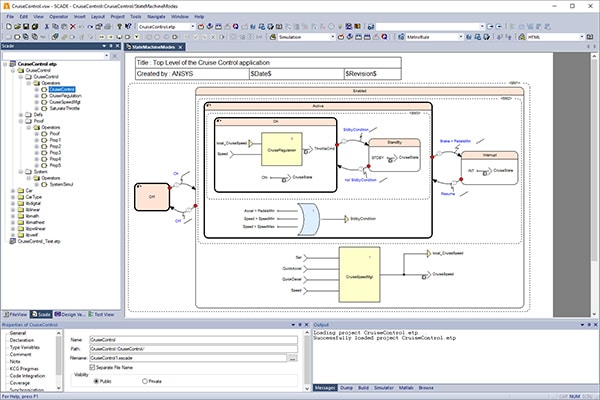Close the StateMachineModes diagram tab
Screen dimensions: 600x400
(181, 47)
